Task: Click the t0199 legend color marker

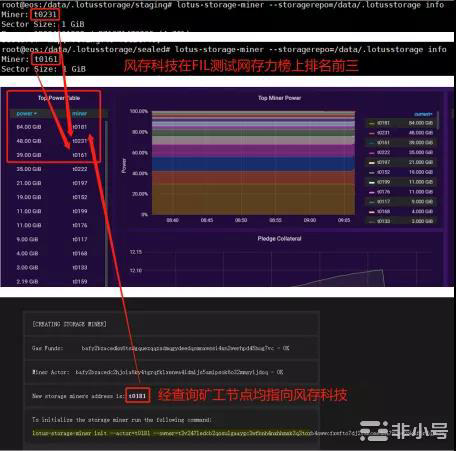Action: click(x=371, y=182)
